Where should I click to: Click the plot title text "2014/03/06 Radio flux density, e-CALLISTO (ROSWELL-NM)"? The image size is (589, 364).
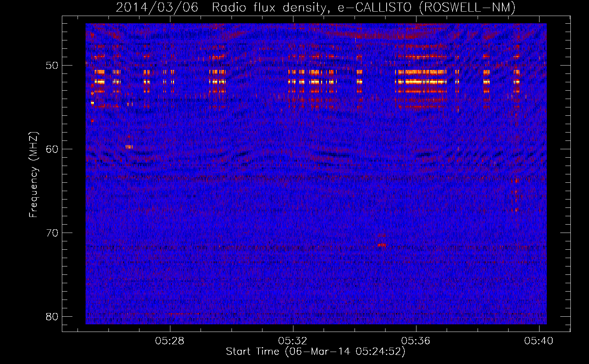click(316, 7)
